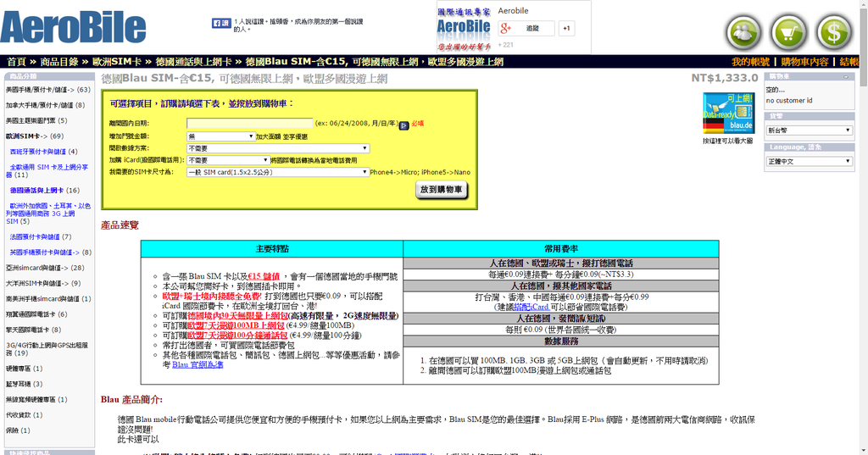The width and height of the screenshot is (868, 455).
Task: Open the 加購 iCard dropdown
Action: pyautogui.click(x=228, y=160)
